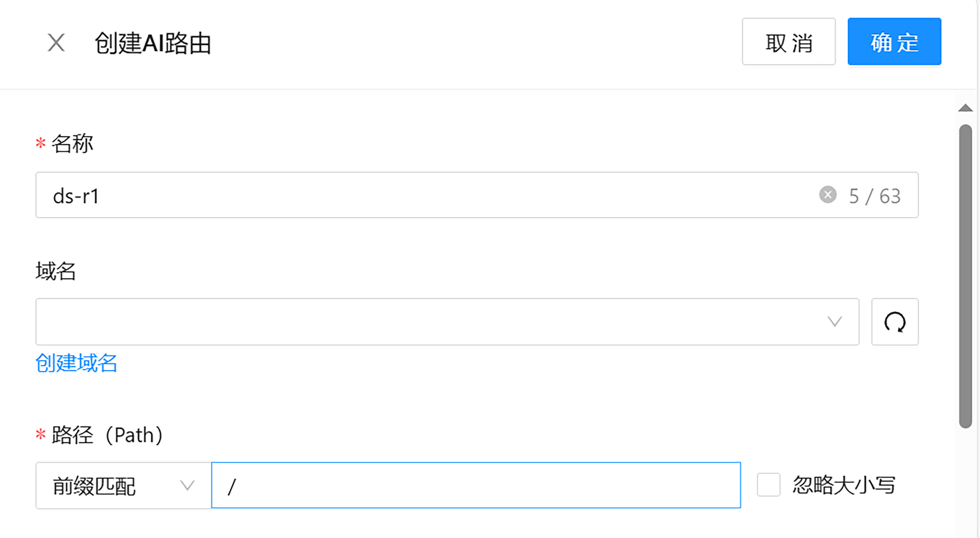Viewport: 980px width, 538px height.
Task: Click into the path input containing /
Action: [x=476, y=486]
